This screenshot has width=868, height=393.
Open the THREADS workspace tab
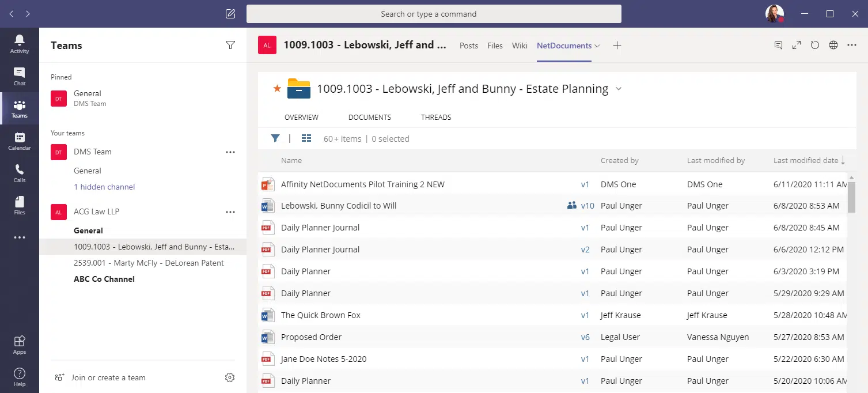[436, 117]
